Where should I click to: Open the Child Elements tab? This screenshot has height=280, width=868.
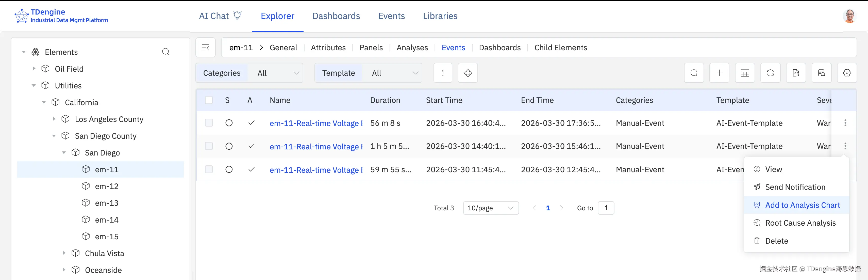(x=561, y=48)
